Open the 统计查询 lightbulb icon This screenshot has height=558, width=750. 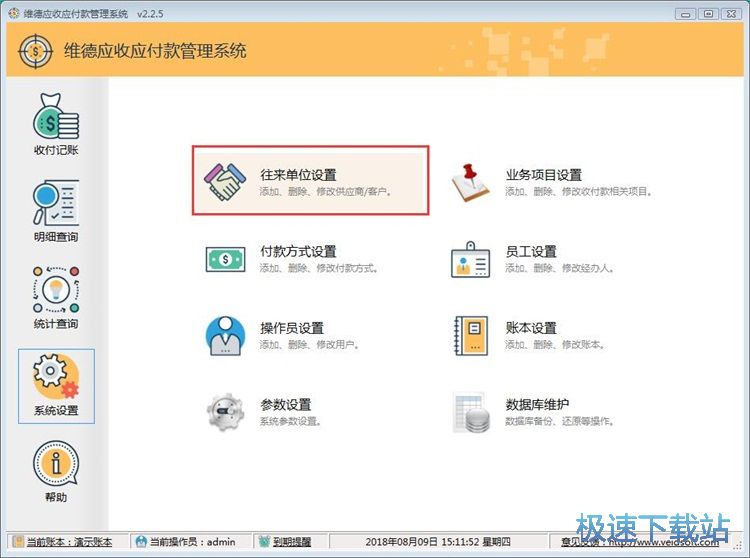56,290
